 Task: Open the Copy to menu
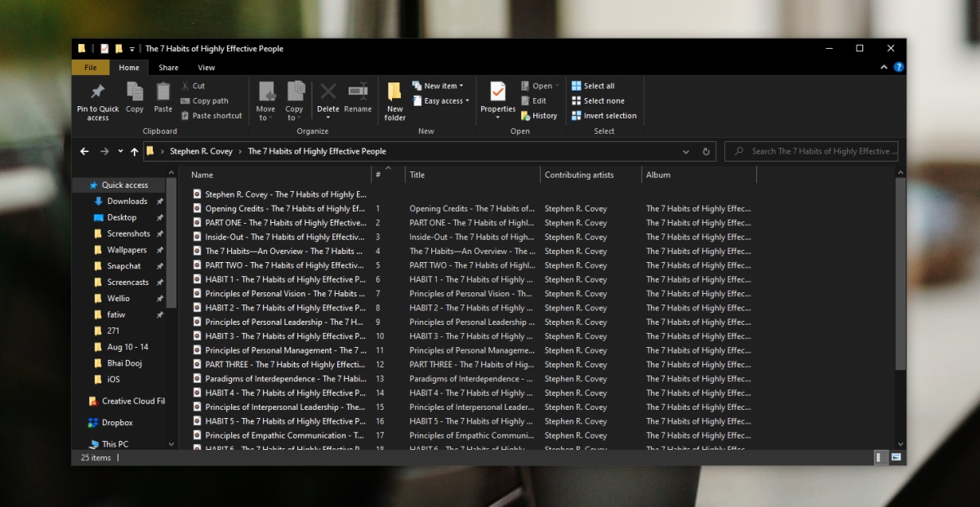point(295,101)
